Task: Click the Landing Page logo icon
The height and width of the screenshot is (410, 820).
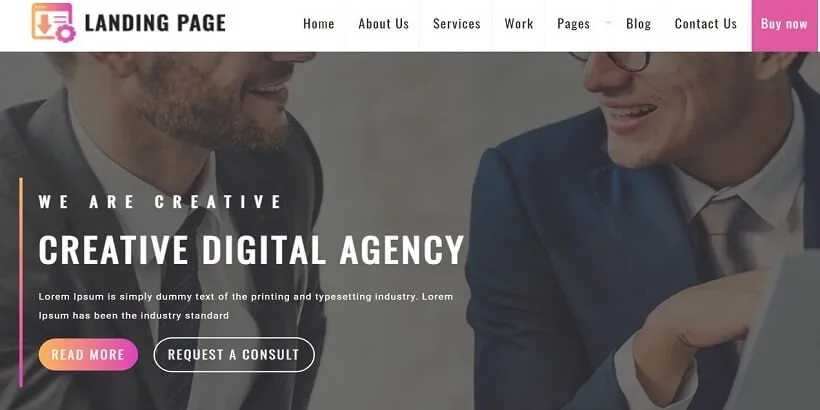Action: [x=54, y=22]
